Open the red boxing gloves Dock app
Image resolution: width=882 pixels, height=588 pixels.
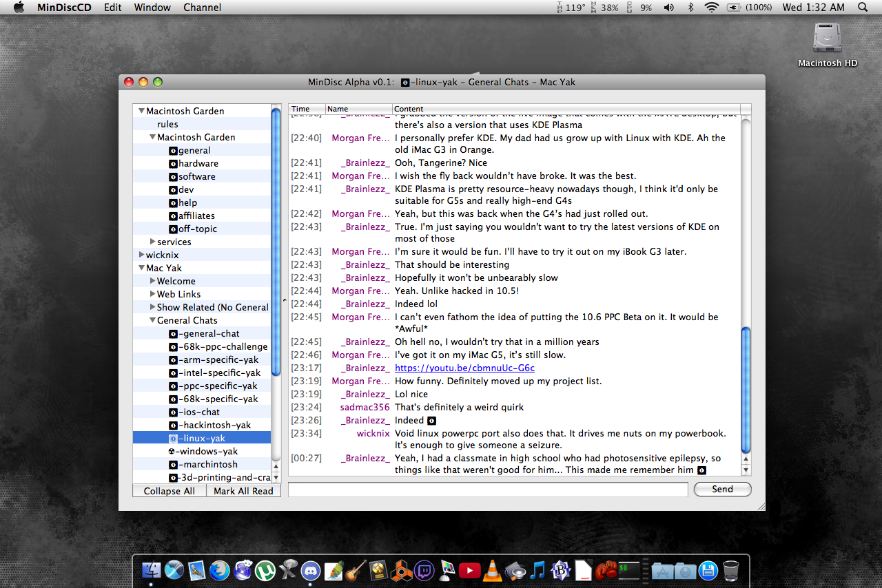(606, 570)
